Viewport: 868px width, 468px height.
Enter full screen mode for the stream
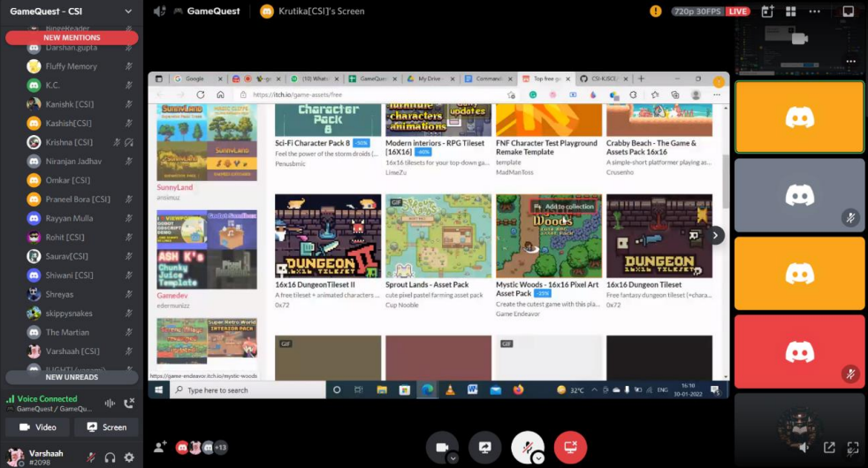853,448
